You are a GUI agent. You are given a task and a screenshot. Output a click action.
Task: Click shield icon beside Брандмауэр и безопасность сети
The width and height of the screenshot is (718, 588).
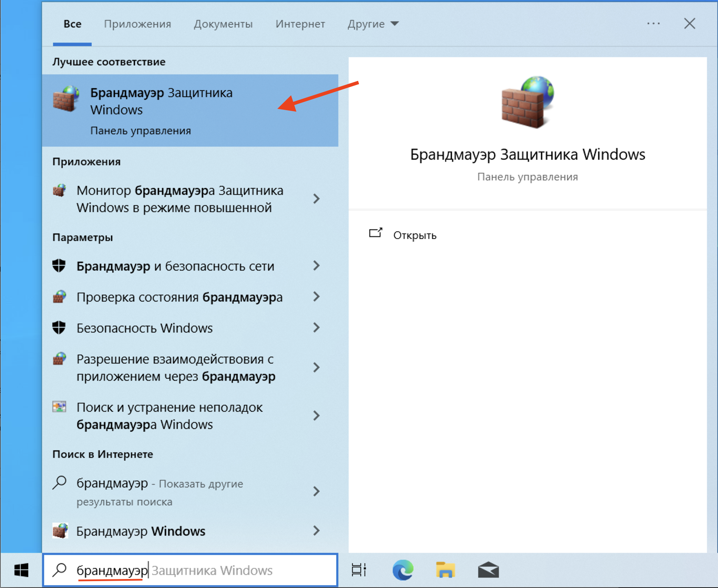point(59,265)
